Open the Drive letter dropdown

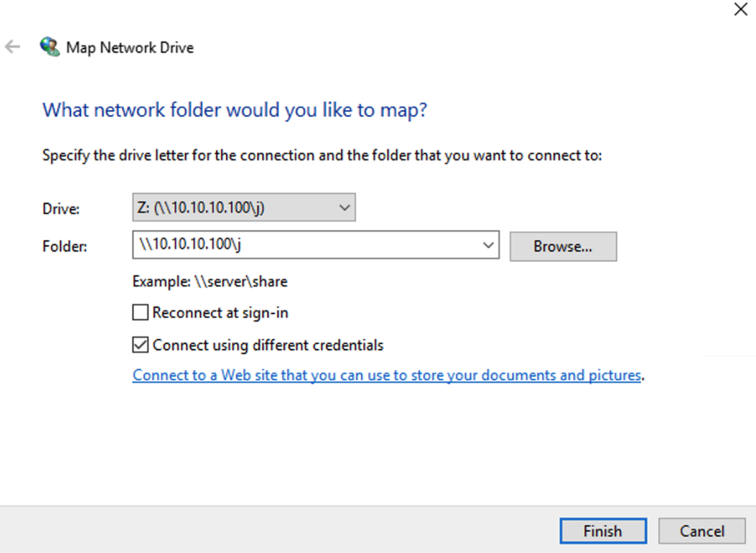[244, 208]
